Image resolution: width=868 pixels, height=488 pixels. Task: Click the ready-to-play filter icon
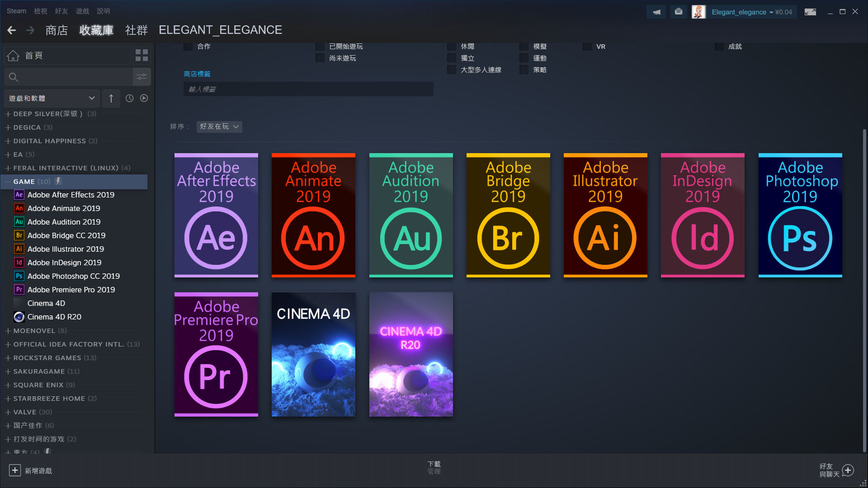[x=144, y=98]
